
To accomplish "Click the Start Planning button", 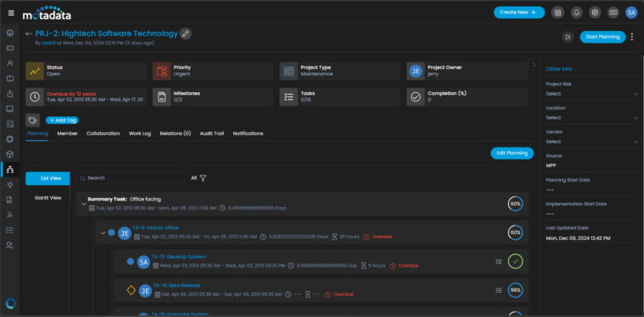I will click(603, 37).
